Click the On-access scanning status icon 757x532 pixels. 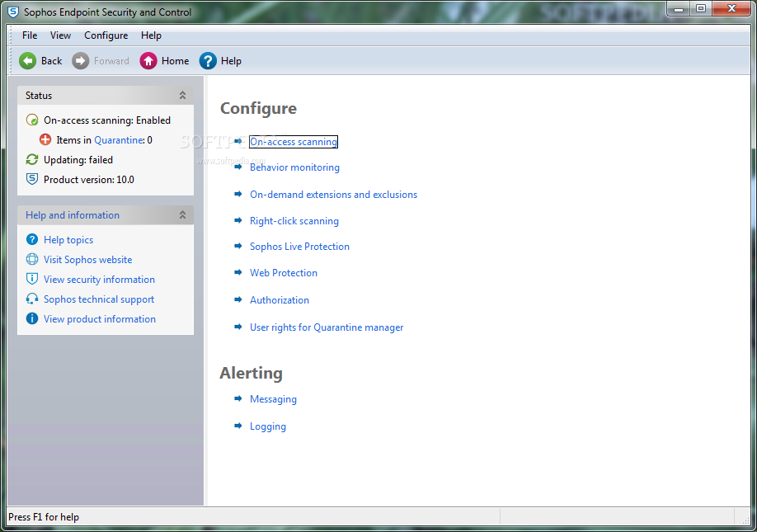(x=32, y=120)
